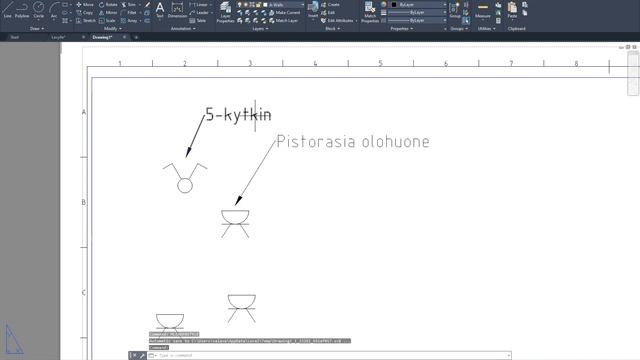The image size is (640, 360).
Task: Expand the Draw panel
Action: click(x=37, y=29)
